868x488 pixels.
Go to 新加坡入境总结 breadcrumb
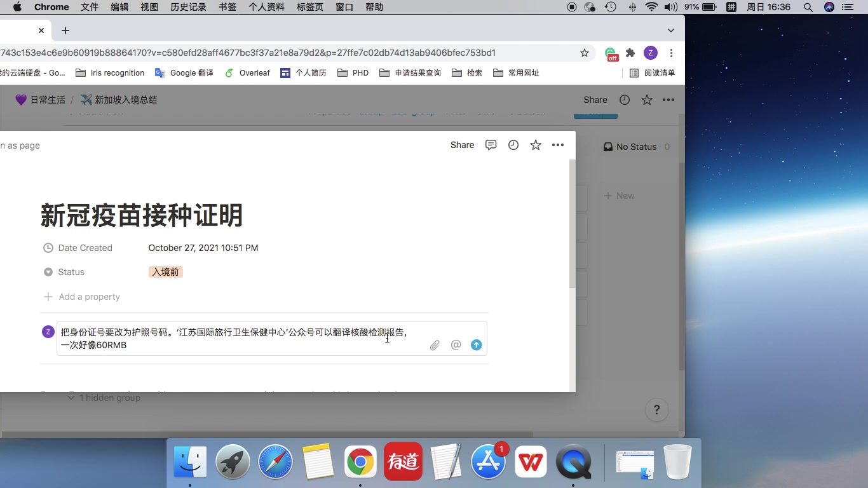(119, 100)
